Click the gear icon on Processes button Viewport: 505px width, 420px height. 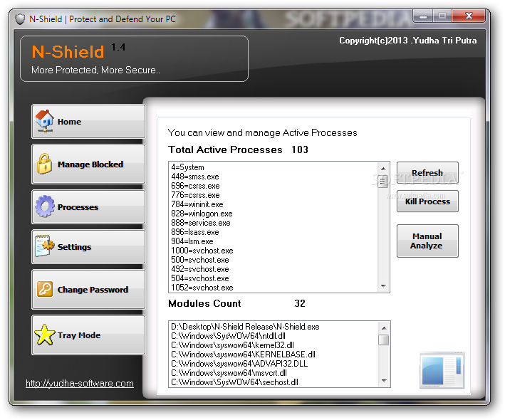(x=45, y=206)
